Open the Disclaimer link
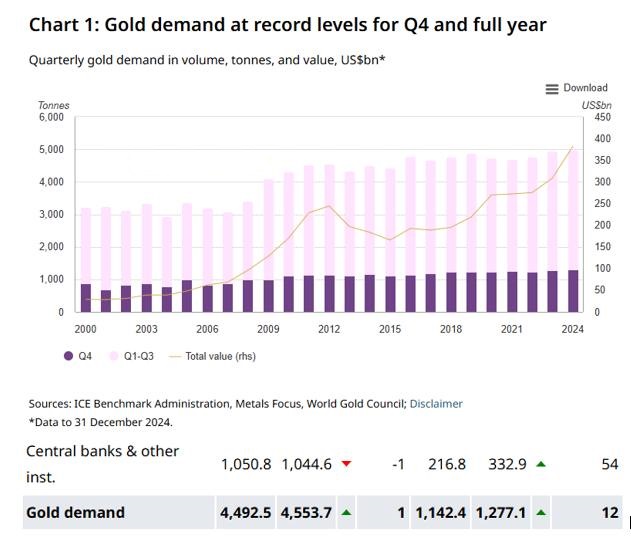Viewport: 631px width, 539px height. (x=436, y=404)
